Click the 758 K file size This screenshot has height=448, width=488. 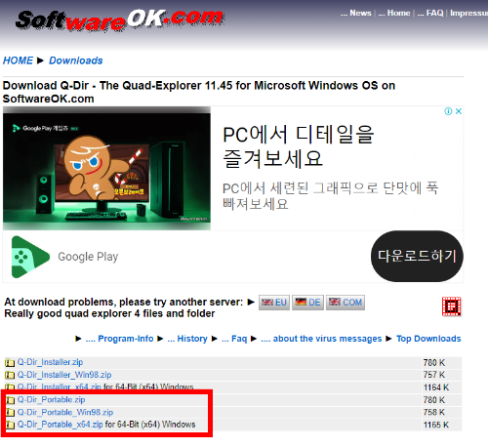point(434,412)
